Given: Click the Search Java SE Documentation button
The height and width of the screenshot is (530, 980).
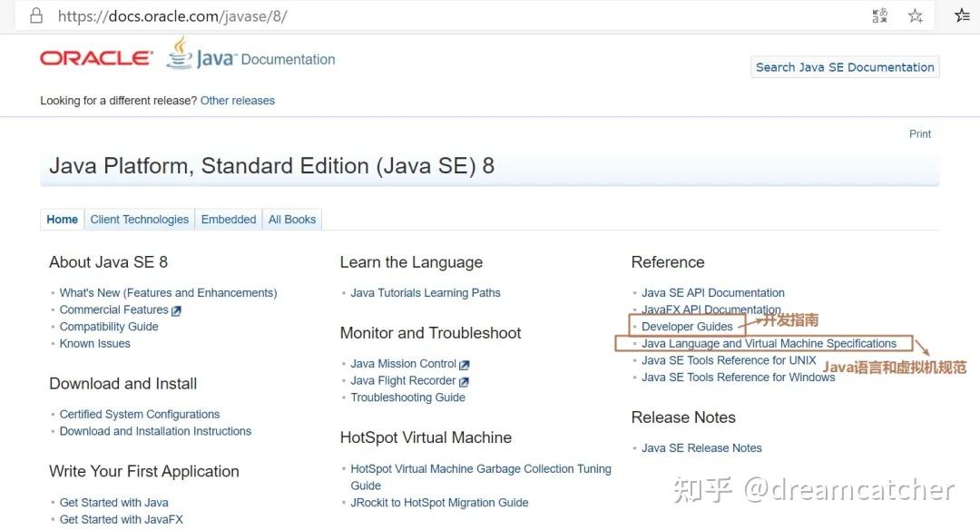Looking at the screenshot, I should pyautogui.click(x=843, y=66).
